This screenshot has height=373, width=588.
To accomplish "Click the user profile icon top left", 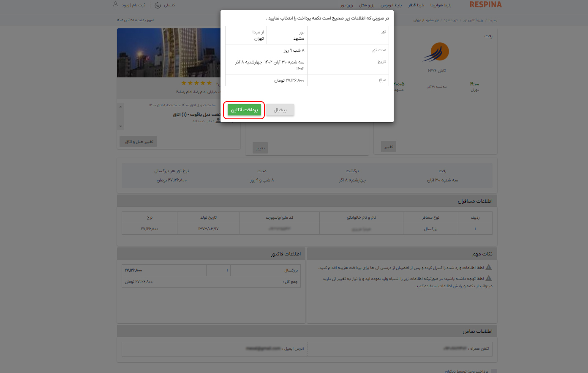I will 115,4.
